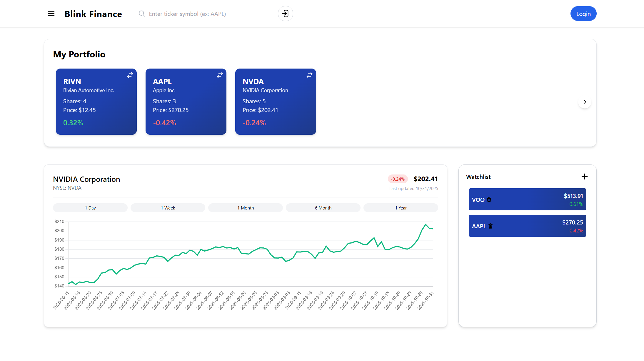Delete VOO using its trash icon
The image size is (644, 361).
(x=489, y=199)
